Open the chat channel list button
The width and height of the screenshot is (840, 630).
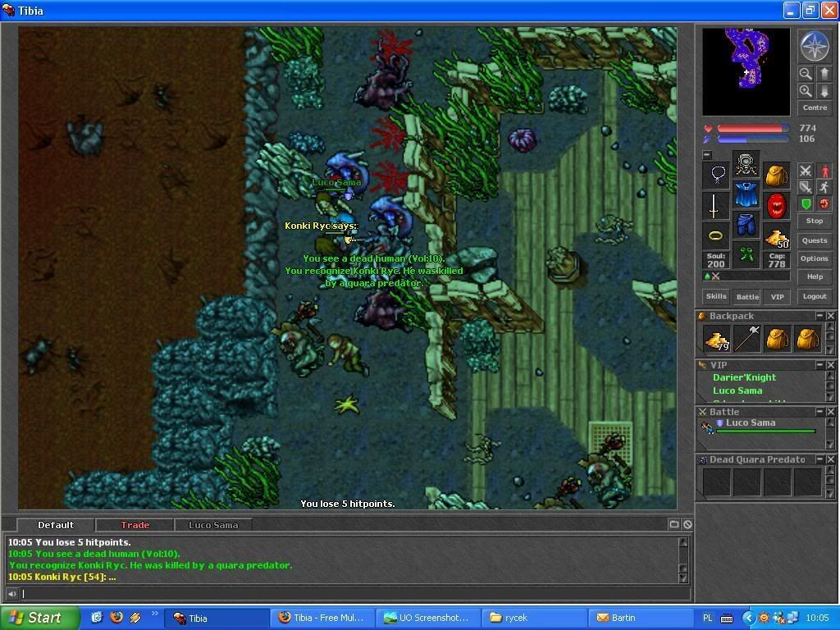pyautogui.click(x=674, y=524)
